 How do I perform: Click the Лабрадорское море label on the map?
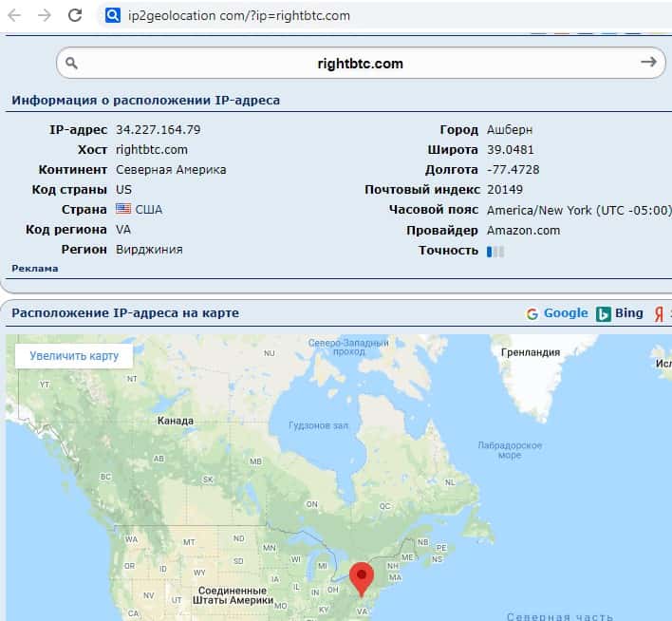[510, 450]
